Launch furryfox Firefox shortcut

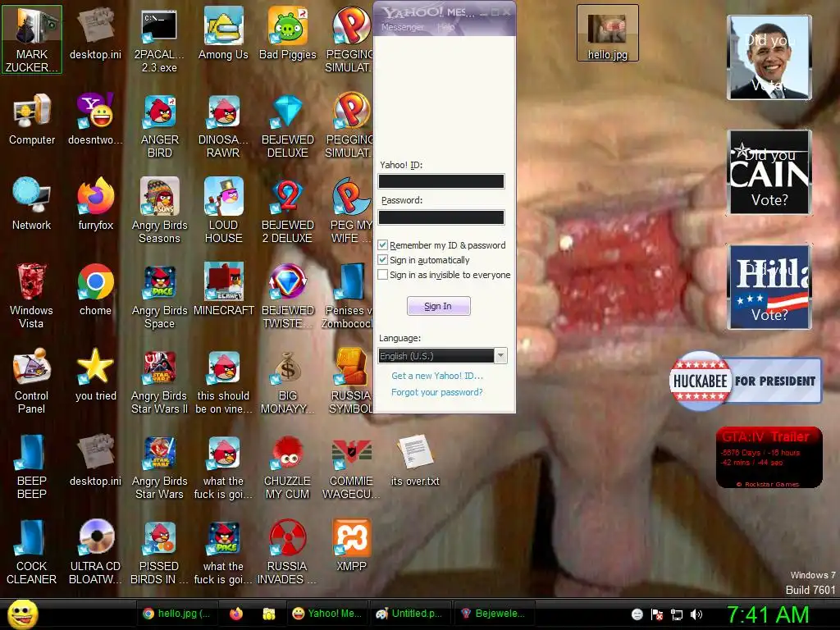(x=95, y=204)
